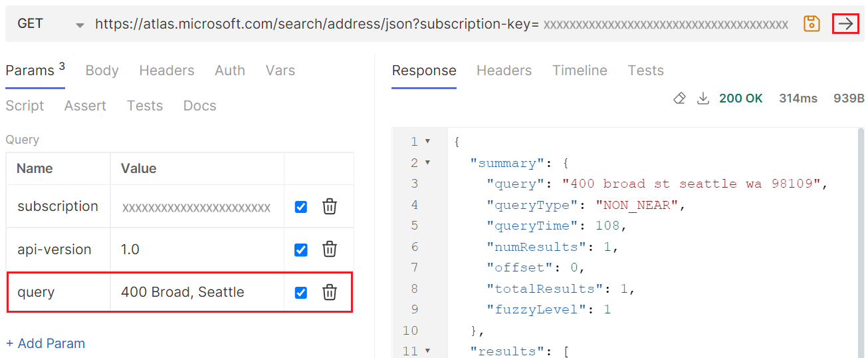Viewport: 868px width, 358px height.
Task: Delete the query param row
Action: click(x=330, y=292)
